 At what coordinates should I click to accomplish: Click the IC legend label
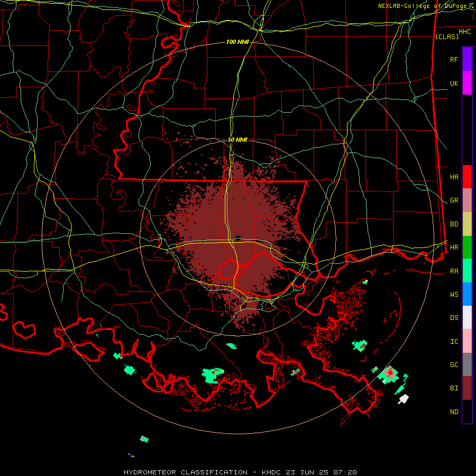pos(454,342)
